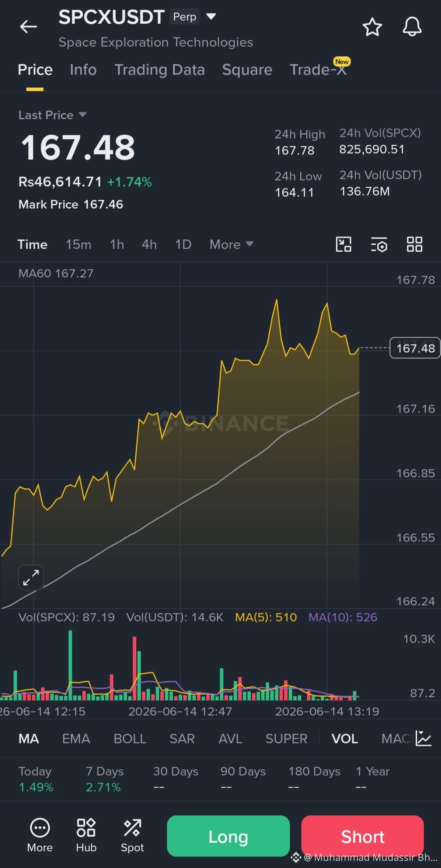Open the chart layout grid icon
The image size is (441, 868).
(x=414, y=244)
